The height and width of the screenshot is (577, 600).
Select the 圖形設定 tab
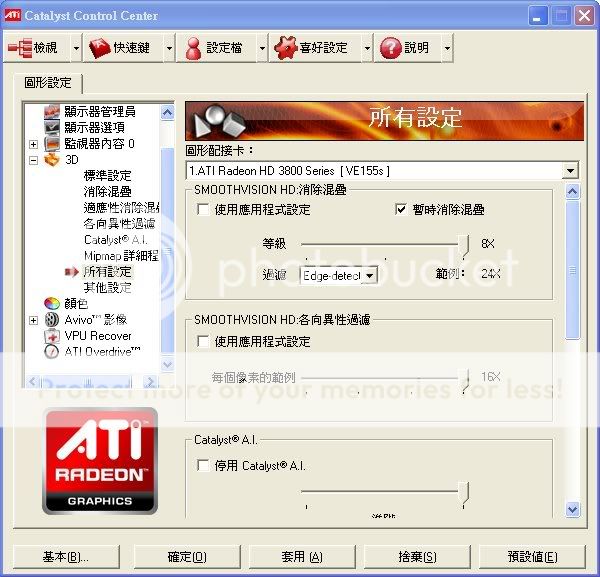pyautogui.click(x=48, y=83)
